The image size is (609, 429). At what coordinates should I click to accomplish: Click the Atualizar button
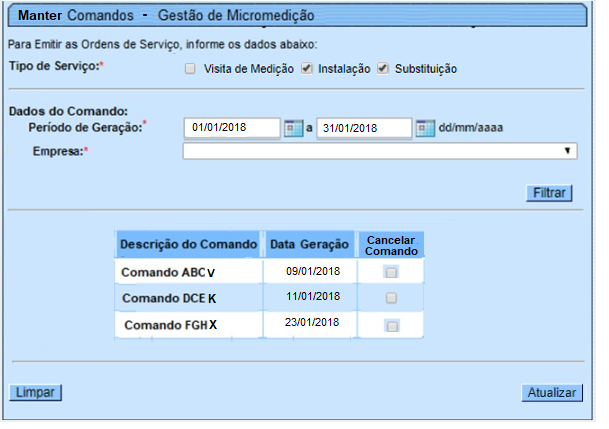[x=552, y=393]
